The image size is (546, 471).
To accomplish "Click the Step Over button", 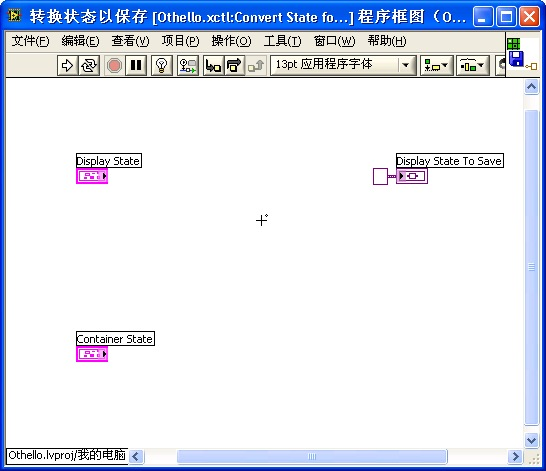I will tap(234, 65).
